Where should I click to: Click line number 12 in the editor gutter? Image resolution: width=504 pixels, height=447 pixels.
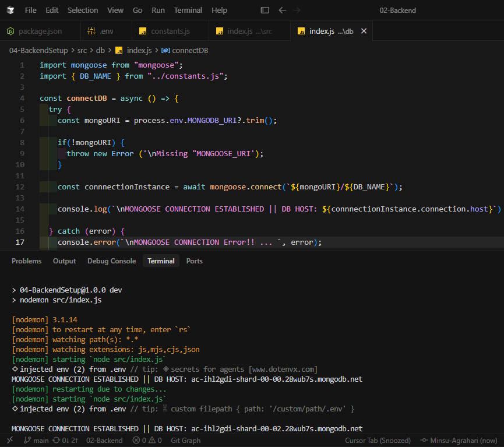20,186
